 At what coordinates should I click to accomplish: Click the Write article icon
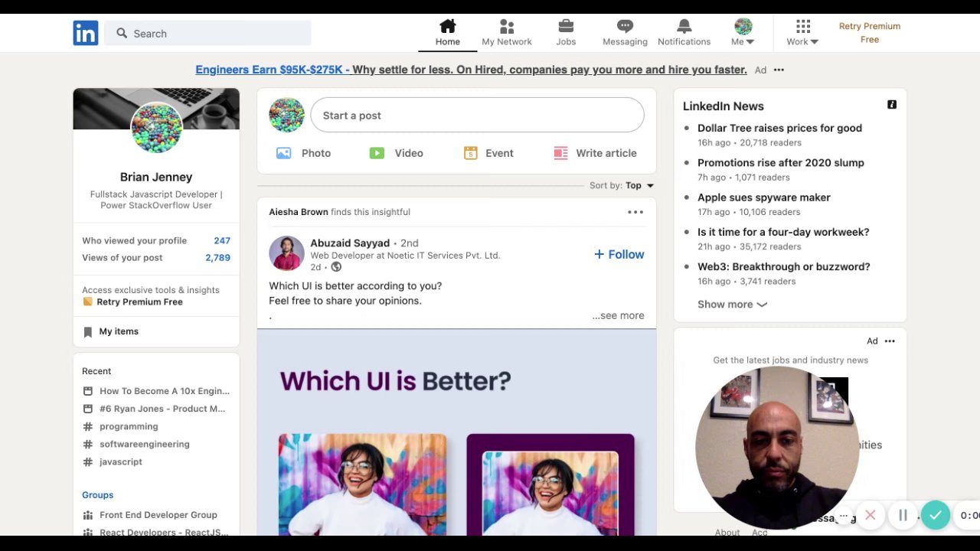point(560,153)
